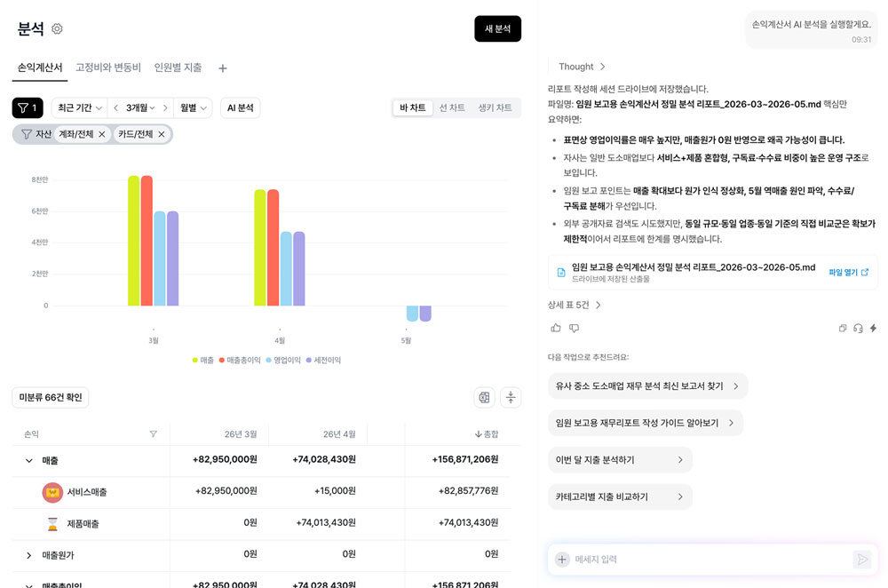Collapse the 매출 row

pyautogui.click(x=29, y=461)
